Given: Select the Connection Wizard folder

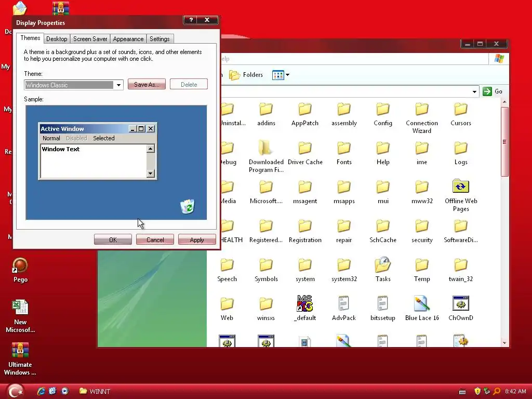Looking at the screenshot, I should point(422,118).
